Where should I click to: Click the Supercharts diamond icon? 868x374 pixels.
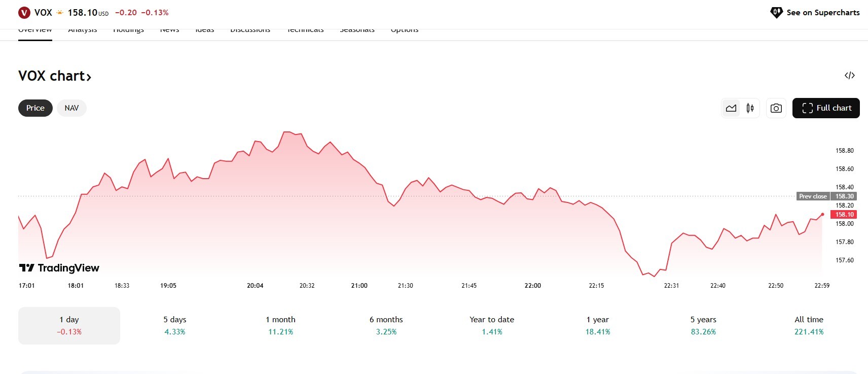point(776,13)
